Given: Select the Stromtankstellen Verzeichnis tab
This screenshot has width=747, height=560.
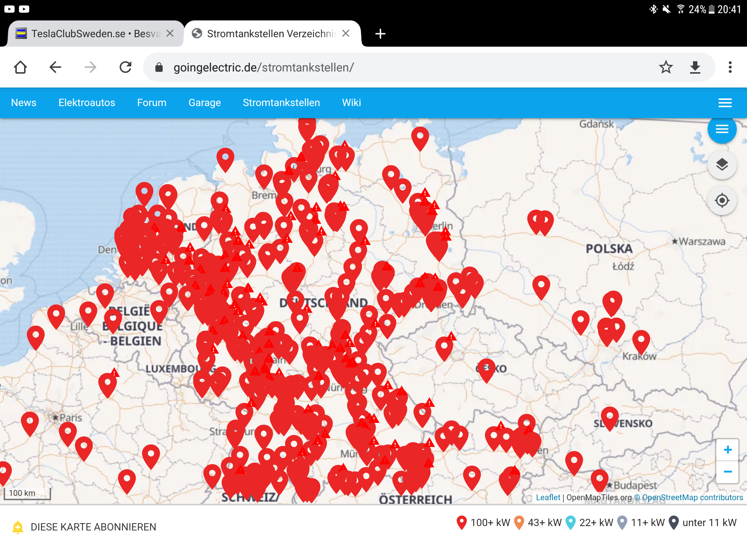Looking at the screenshot, I should pyautogui.click(x=273, y=34).
